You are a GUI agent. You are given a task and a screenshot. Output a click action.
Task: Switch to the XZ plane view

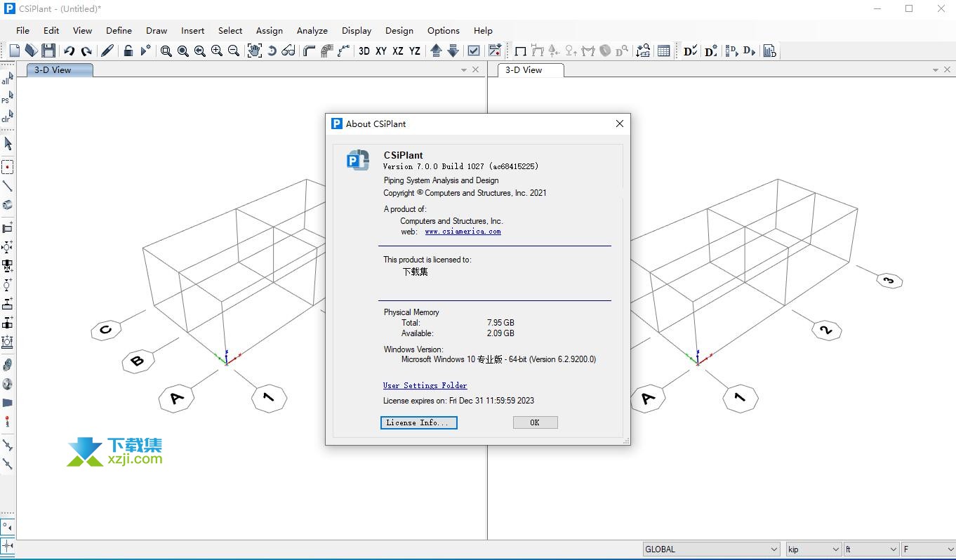coord(398,51)
